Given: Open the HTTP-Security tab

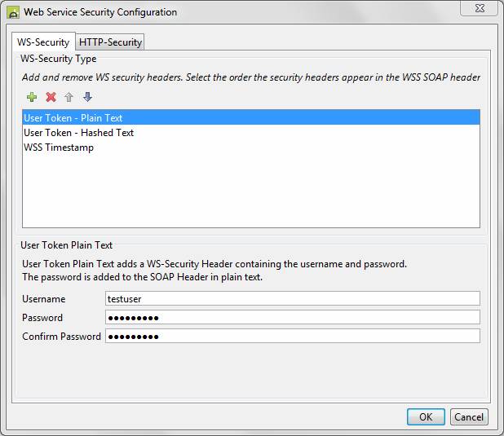Looking at the screenshot, I should tap(110, 42).
